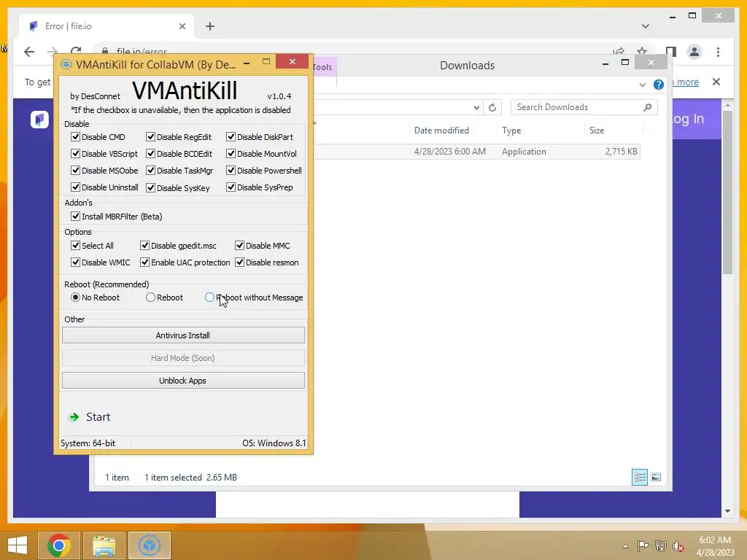The width and height of the screenshot is (747, 560).
Task: Toggle Enable UAC protection
Action: pos(145,262)
